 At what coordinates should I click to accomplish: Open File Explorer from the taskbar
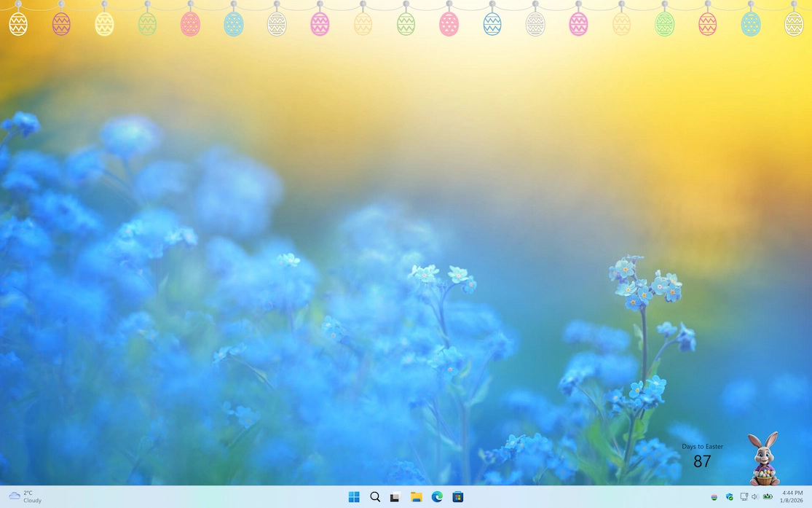coord(416,496)
